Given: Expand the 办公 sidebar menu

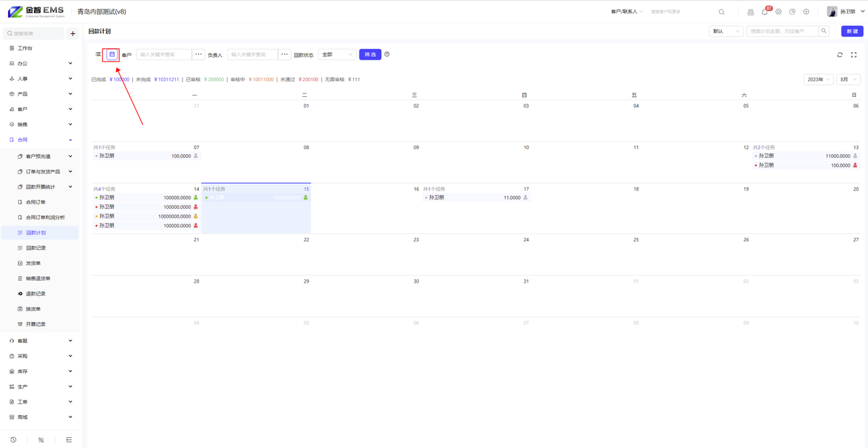Looking at the screenshot, I should 41,64.
